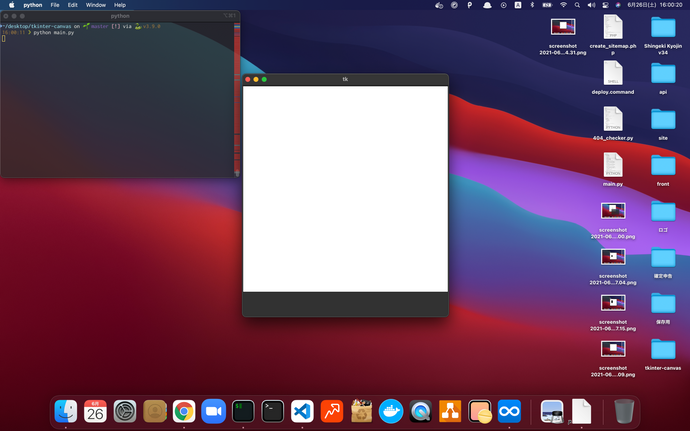This screenshot has height=431, width=690.
Task: Open the iTerm terminal with green prompt
Action: pyautogui.click(x=243, y=411)
